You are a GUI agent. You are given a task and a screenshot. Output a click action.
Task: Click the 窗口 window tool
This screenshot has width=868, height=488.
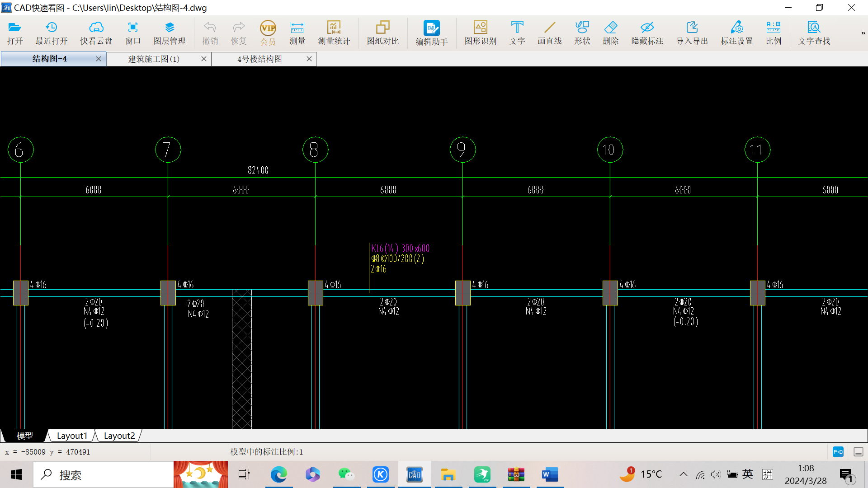[133, 33]
